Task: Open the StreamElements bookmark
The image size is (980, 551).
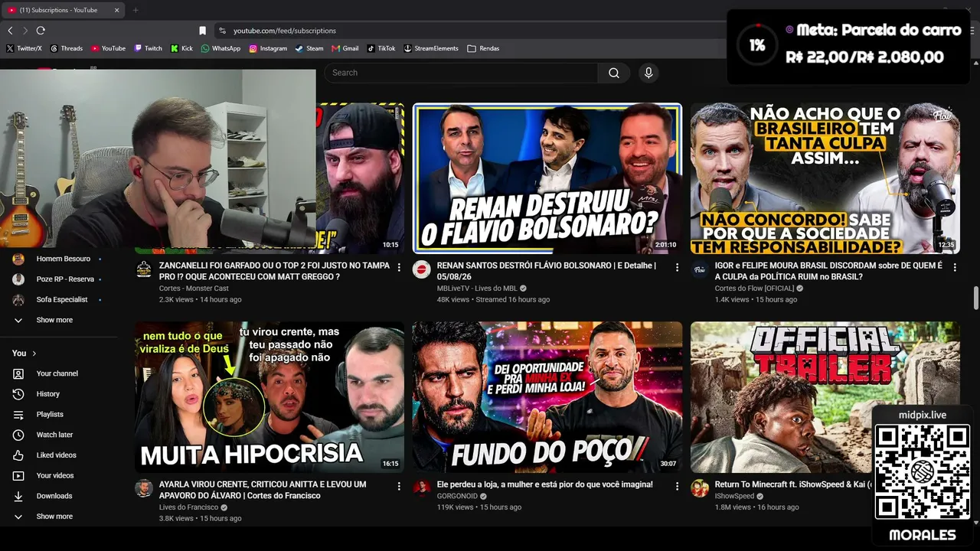Action: (431, 48)
